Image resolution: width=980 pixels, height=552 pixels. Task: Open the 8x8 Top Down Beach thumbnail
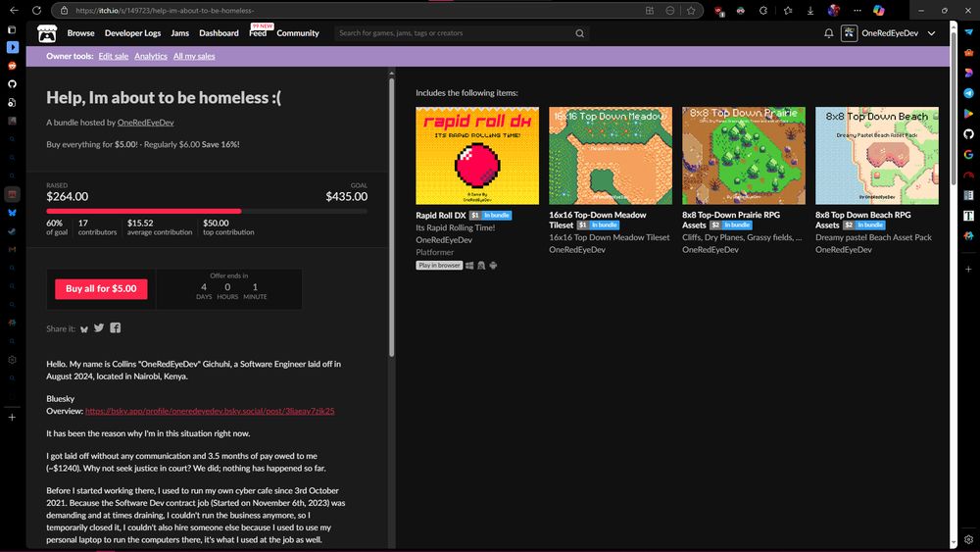(877, 155)
